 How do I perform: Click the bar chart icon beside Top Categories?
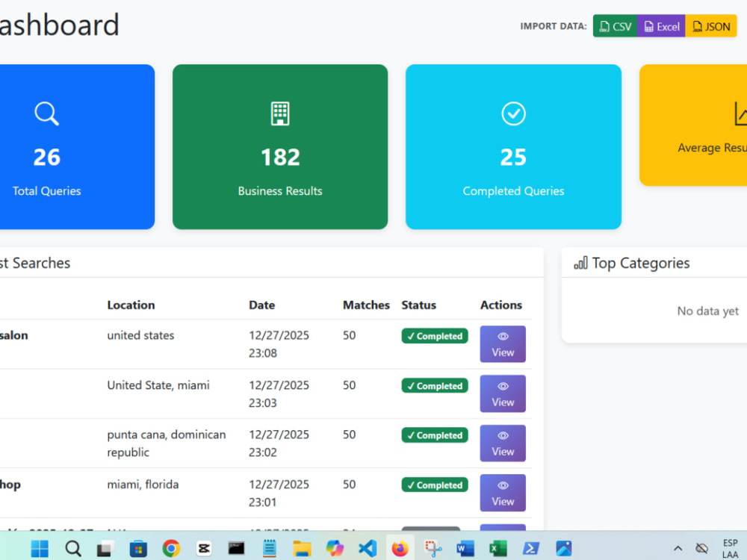tap(580, 263)
